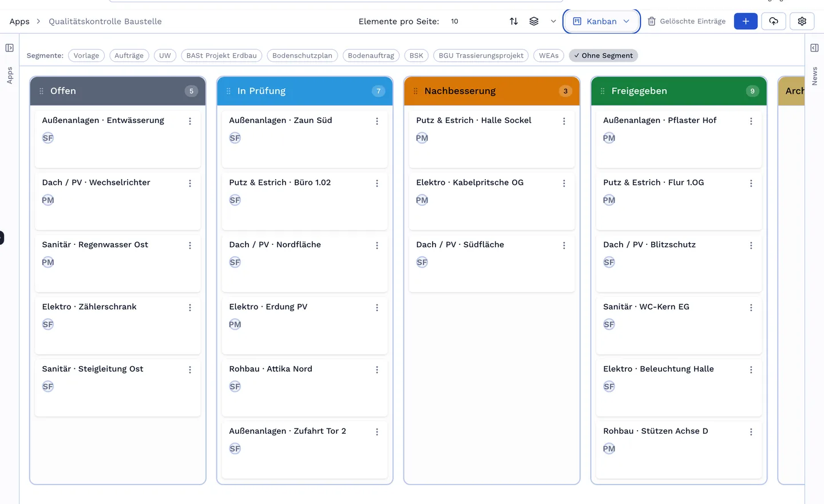This screenshot has width=824, height=504.
Task: Open menu for Rohbau · Attika Nord
Action: pyautogui.click(x=377, y=370)
